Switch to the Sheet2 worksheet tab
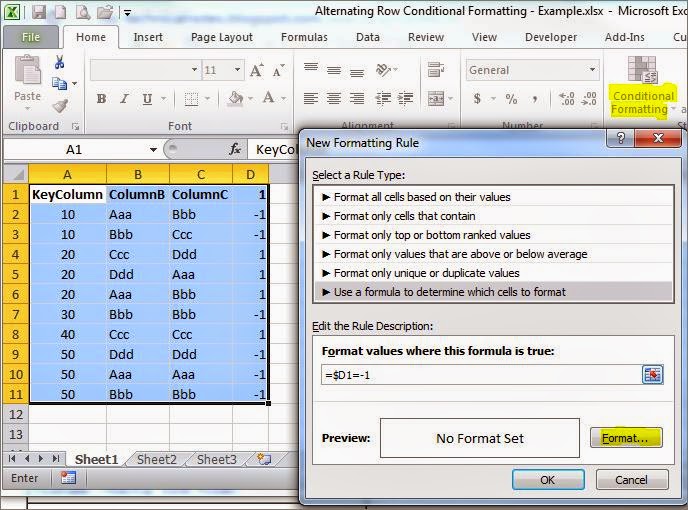The image size is (688, 510). 157,460
